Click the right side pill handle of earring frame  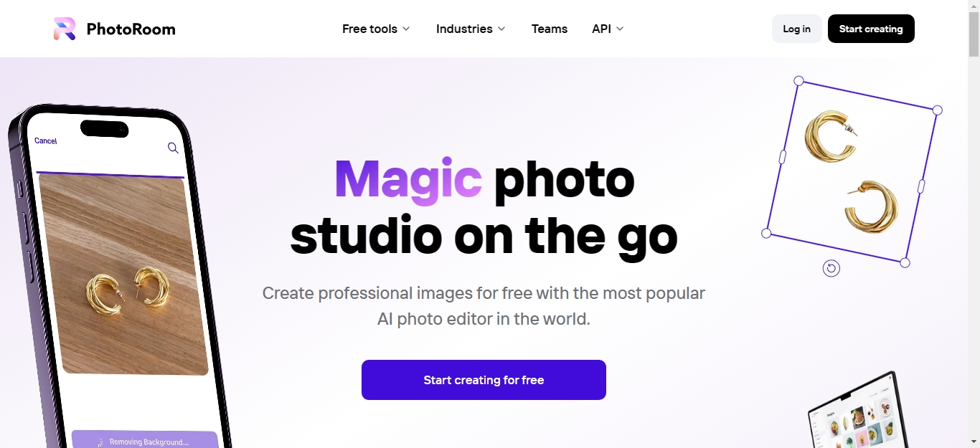click(x=921, y=186)
